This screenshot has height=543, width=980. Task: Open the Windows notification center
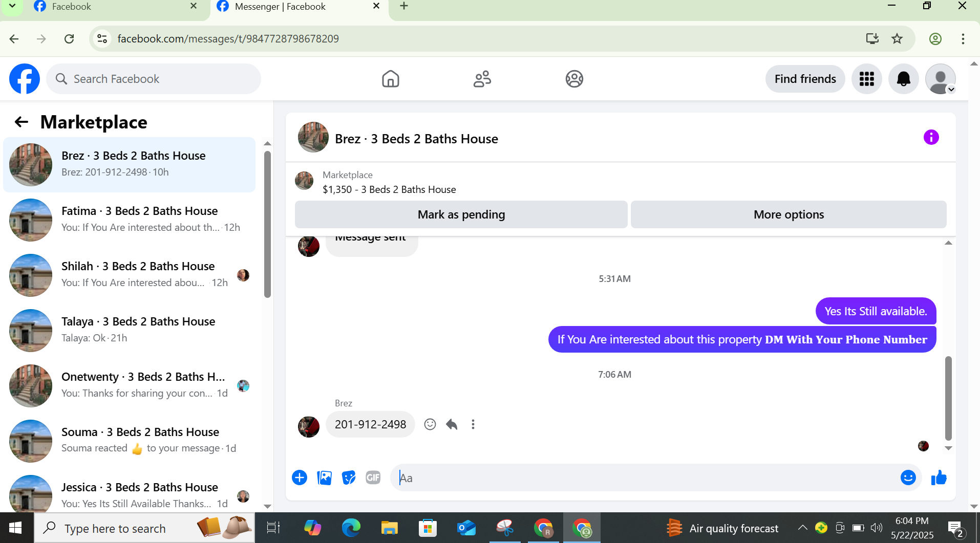click(x=955, y=529)
